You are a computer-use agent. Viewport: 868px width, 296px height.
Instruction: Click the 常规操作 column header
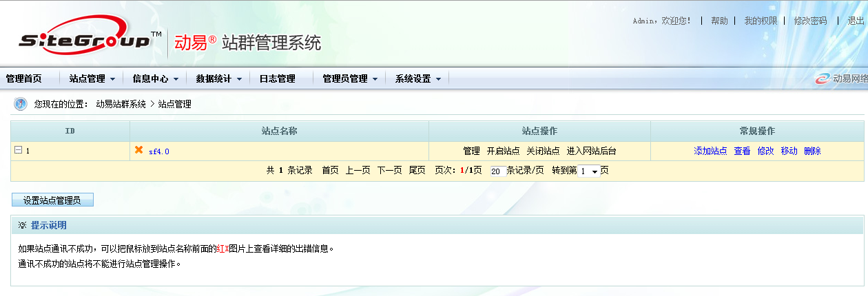tap(757, 131)
